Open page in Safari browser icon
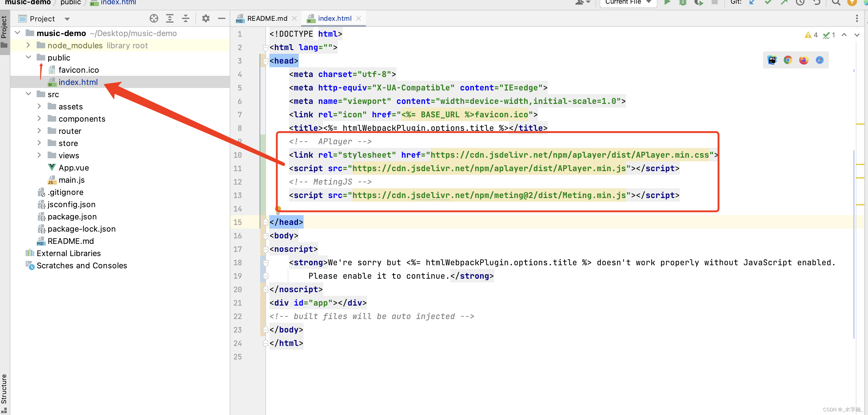 click(819, 60)
